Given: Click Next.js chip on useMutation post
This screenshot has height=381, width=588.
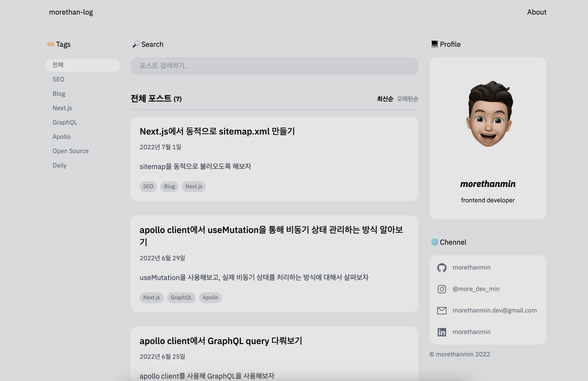Looking at the screenshot, I should coord(151,298).
